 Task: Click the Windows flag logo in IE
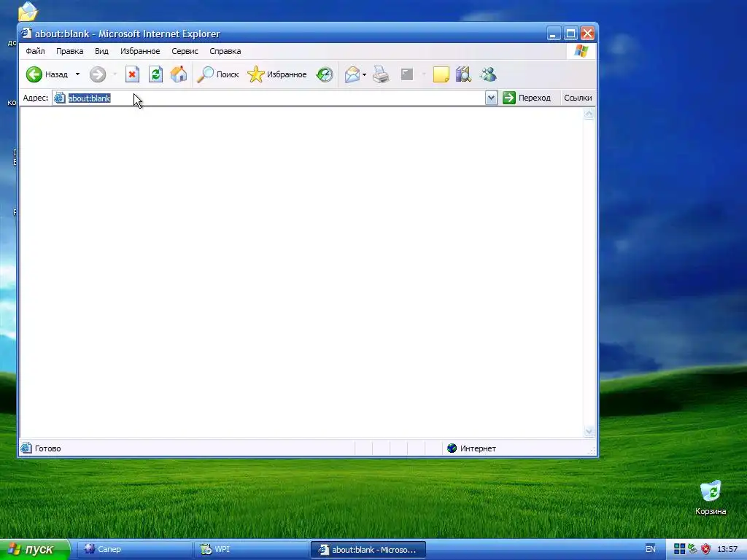coord(581,51)
